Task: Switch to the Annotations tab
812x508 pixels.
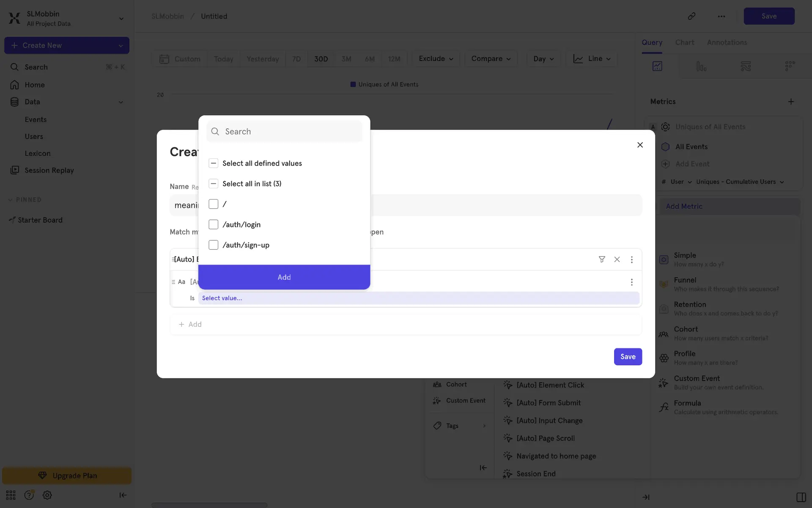Action: [727, 42]
